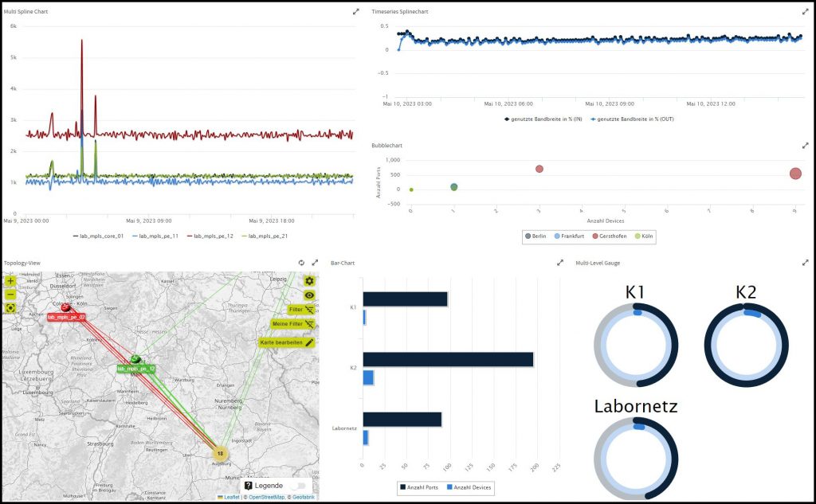
Task: Zoom in using the map plus icon
Action: click(10, 281)
